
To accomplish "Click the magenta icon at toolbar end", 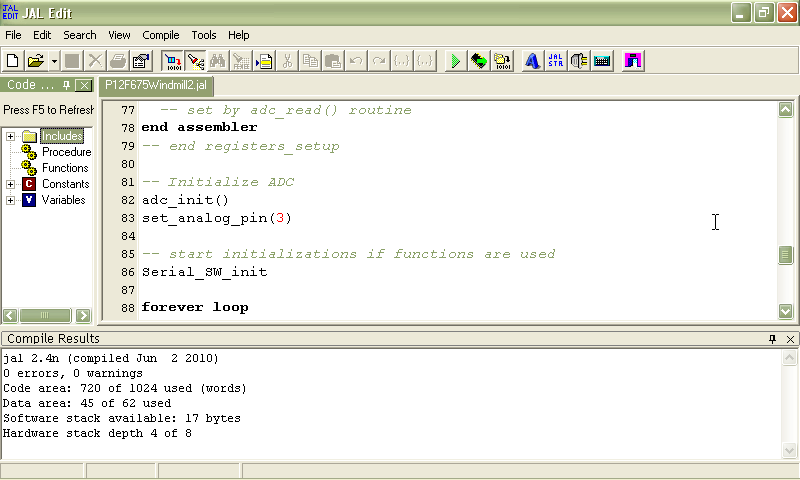I will [x=632, y=61].
